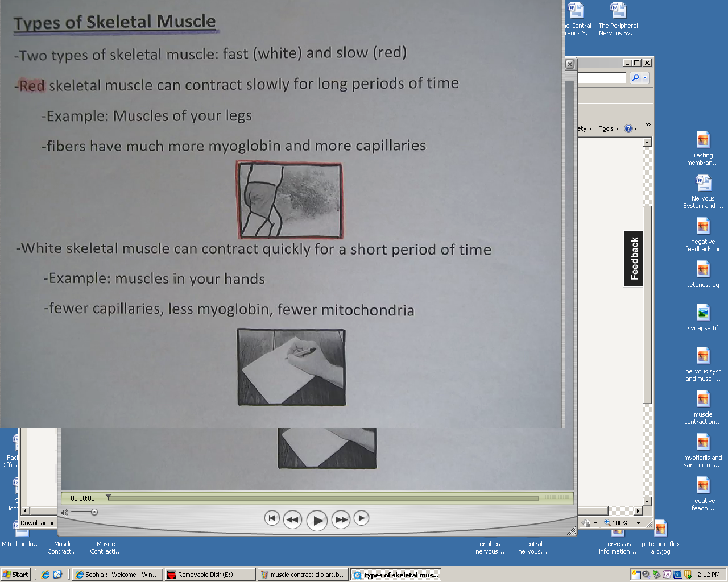
Task: Click the browser search magnifier button
Action: coord(635,78)
